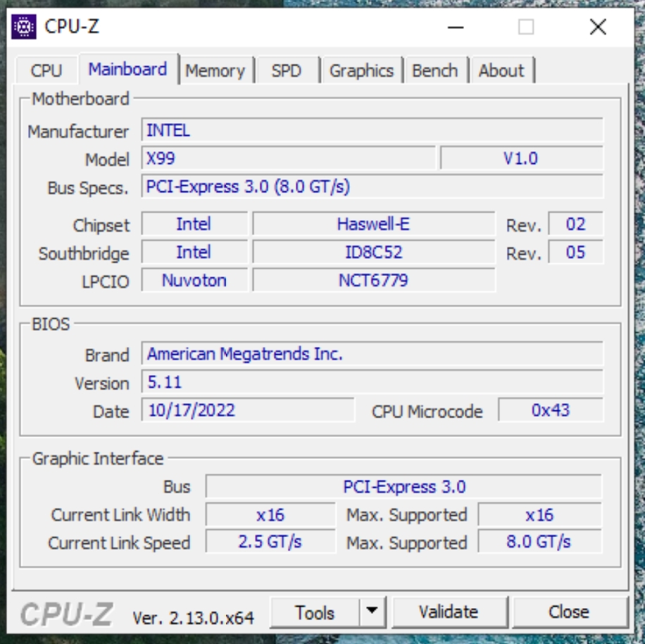Click the version text Ver. 2.13.0.x64

[x=193, y=618]
